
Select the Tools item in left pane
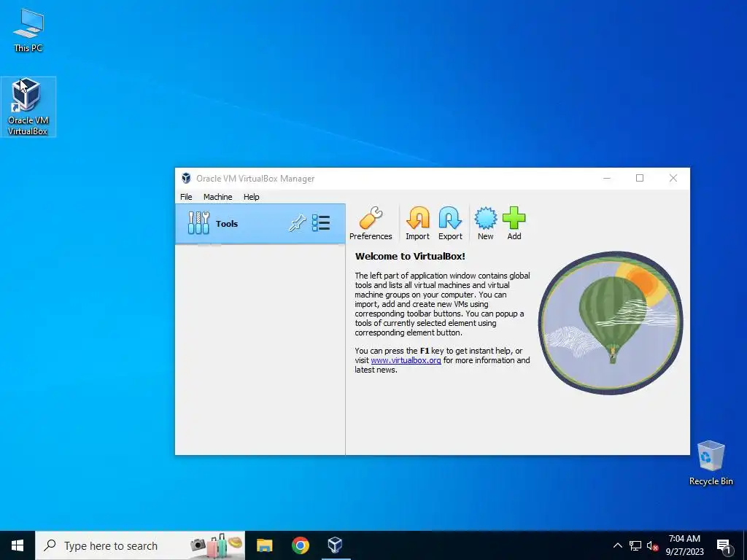point(260,224)
